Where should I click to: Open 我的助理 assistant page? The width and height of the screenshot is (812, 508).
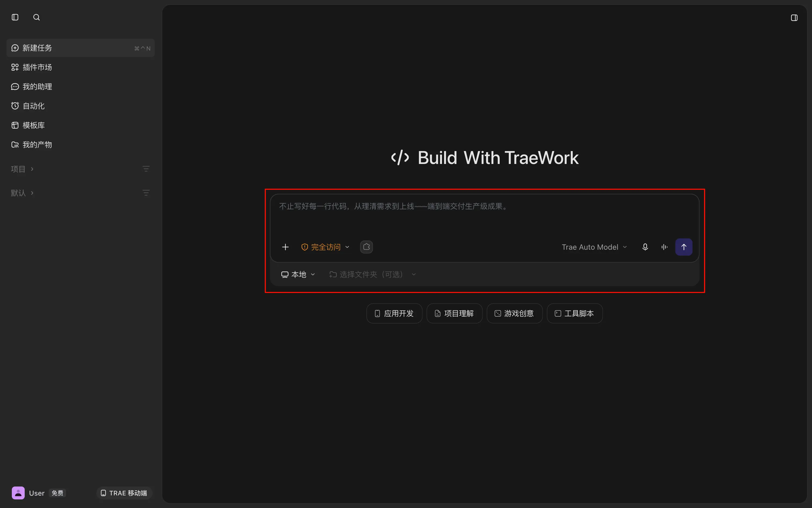click(81, 87)
